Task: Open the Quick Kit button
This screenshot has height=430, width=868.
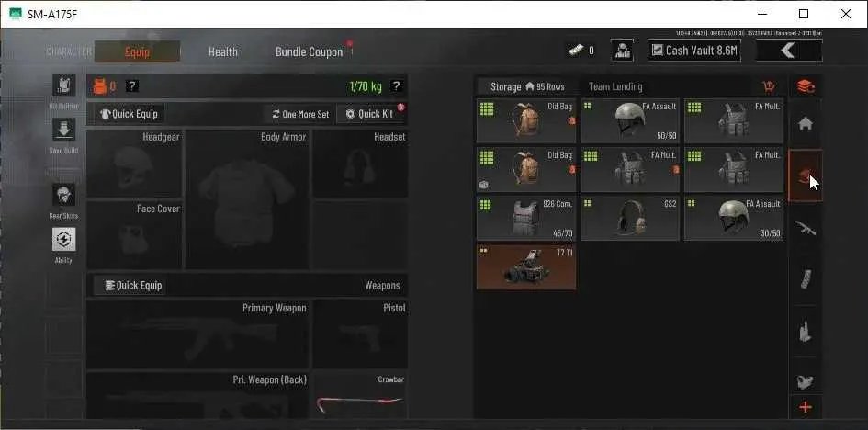Action: 371,114
